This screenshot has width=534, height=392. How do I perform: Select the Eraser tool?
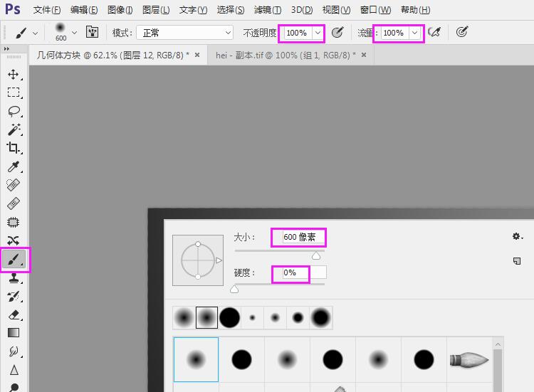(14, 314)
